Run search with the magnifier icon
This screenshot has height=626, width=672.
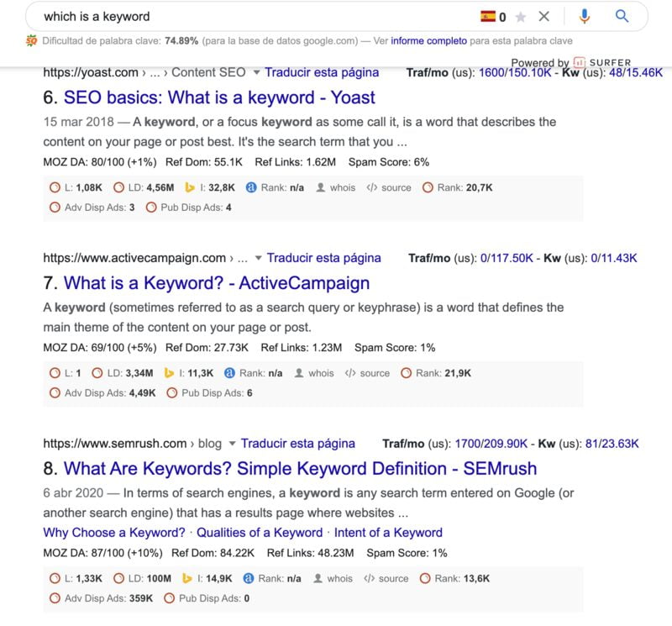[x=622, y=16]
